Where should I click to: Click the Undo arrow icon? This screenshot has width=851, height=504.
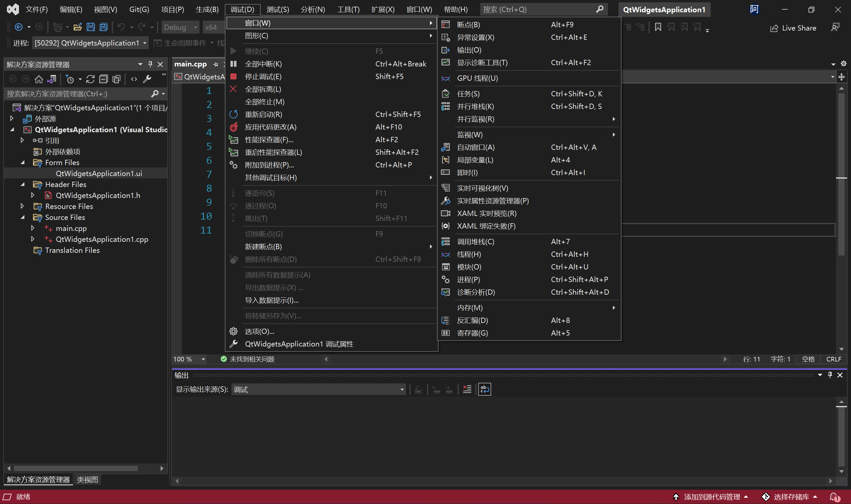coord(121,27)
